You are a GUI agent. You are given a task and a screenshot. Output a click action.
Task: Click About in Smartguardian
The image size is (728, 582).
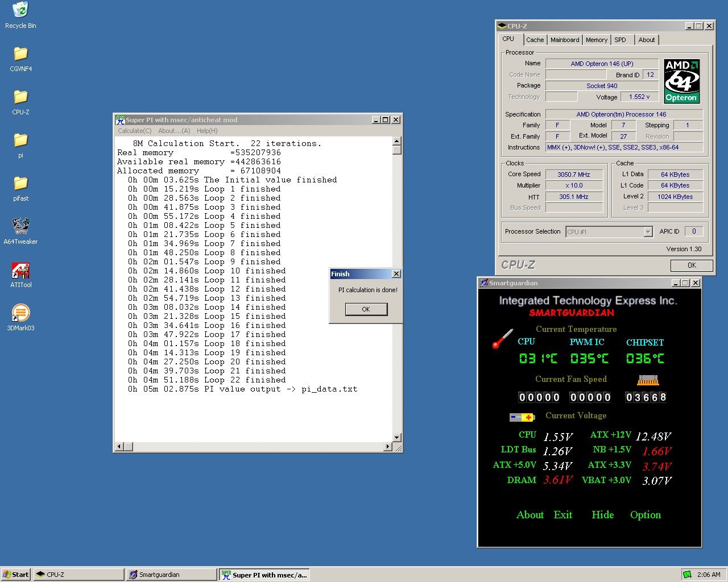530,515
